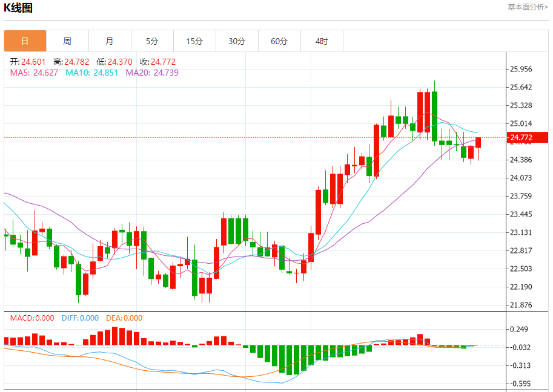Click the DIFF:0.000 indicator label
Screen dimensions: 553x392
click(80, 318)
